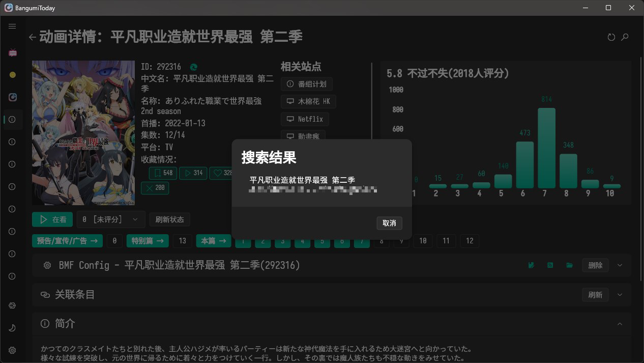Select episode 11 button
Image resolution: width=644 pixels, height=363 pixels.
tap(446, 241)
